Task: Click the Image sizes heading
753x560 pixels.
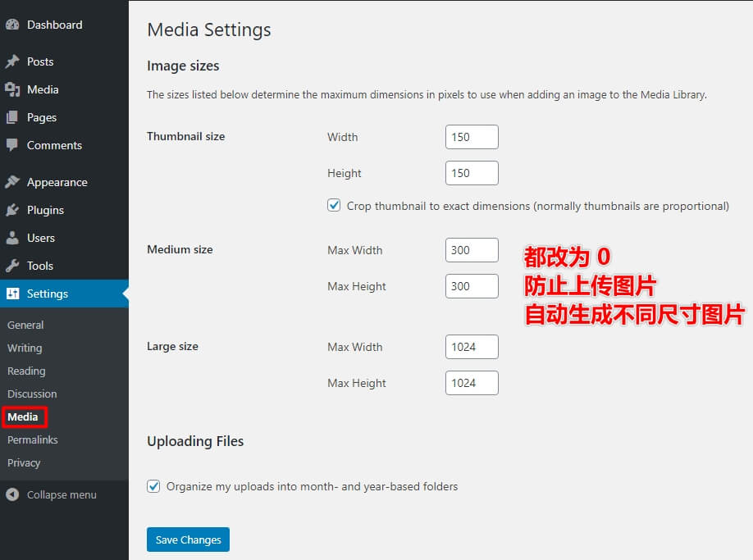Action: click(183, 66)
